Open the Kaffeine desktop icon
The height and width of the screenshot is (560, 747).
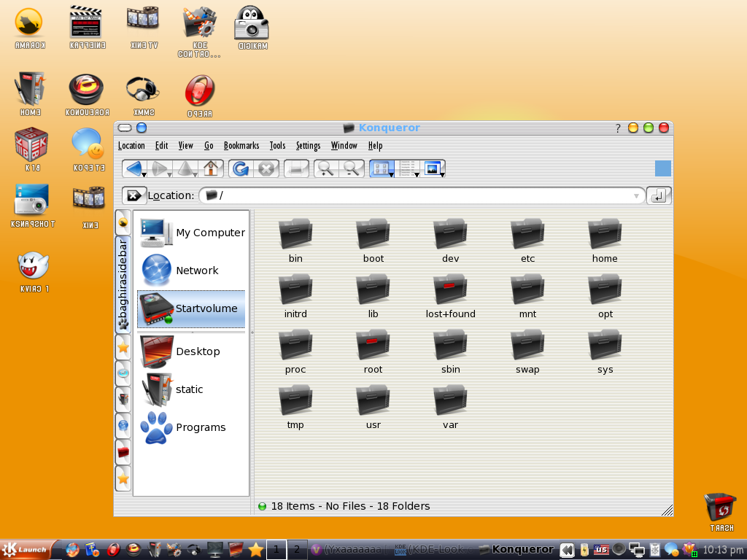[87, 28]
